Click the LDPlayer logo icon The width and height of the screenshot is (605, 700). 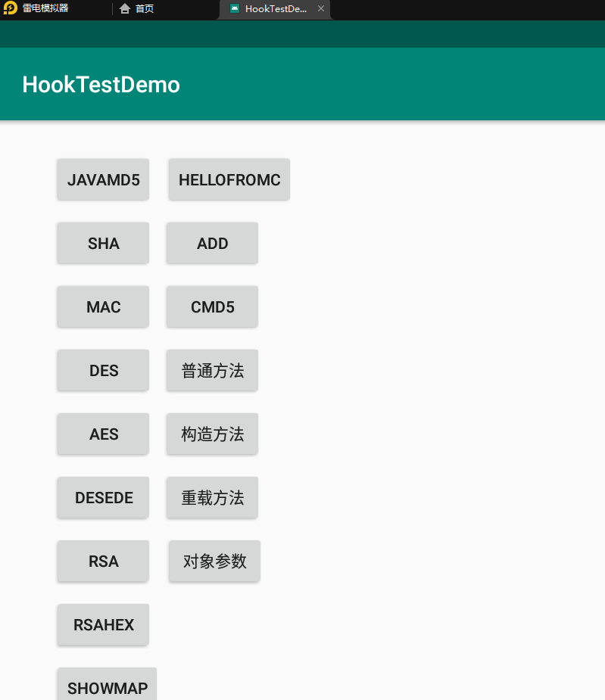click(11, 10)
